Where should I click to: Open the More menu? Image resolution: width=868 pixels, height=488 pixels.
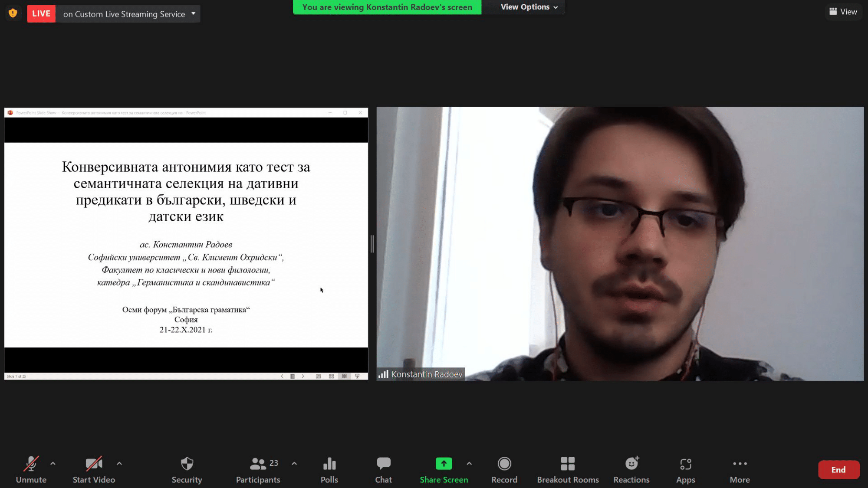pos(740,469)
